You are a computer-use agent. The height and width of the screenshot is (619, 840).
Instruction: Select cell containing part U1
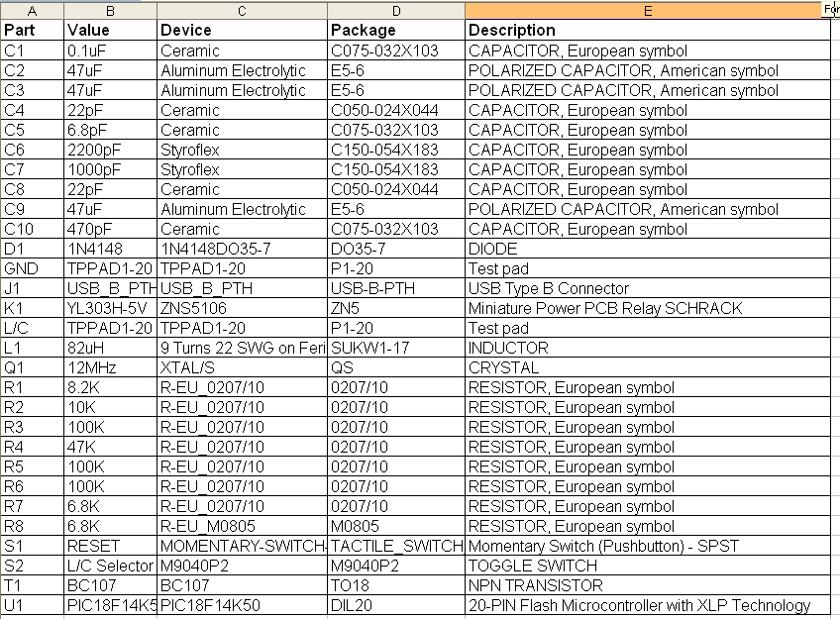pos(32,605)
